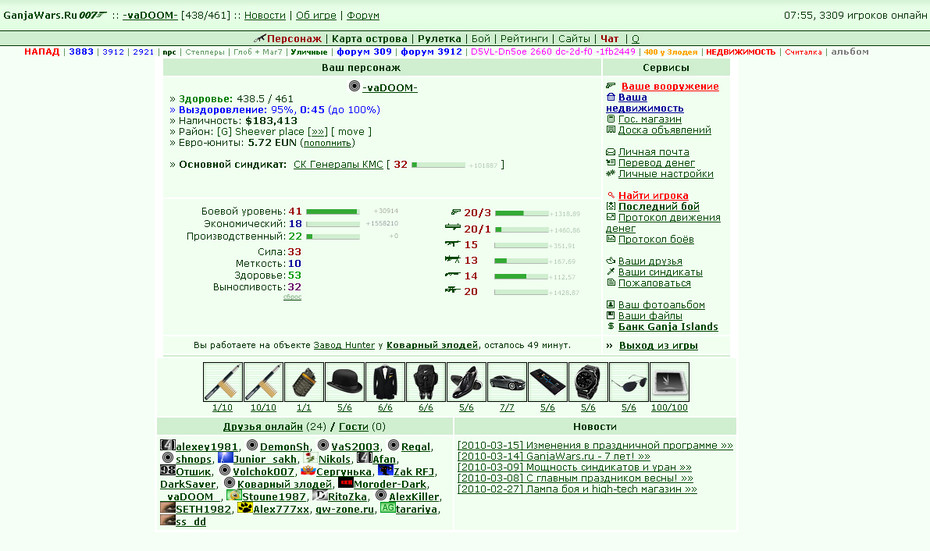The height and width of the screenshot is (551, 930).
Task: Click Выход из игры
Action: (x=658, y=345)
